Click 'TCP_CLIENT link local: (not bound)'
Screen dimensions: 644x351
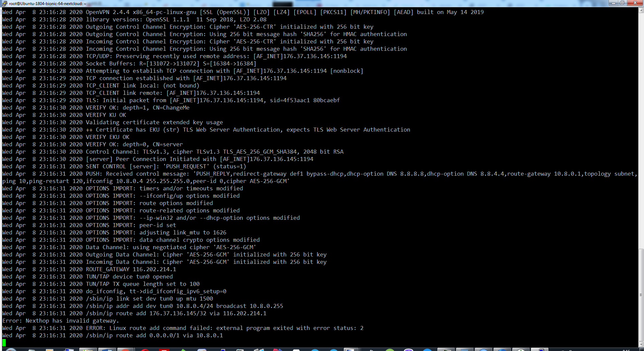pos(143,85)
